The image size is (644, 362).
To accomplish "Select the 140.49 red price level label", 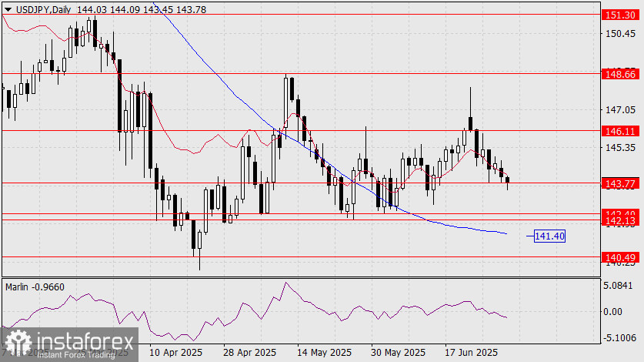I will 621,258.
